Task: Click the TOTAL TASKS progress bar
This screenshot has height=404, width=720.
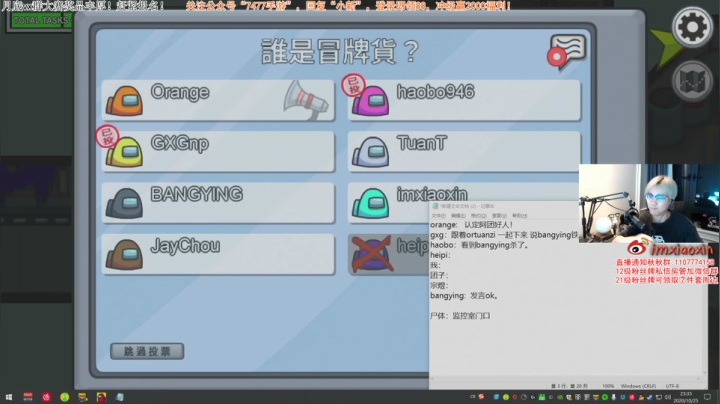Action: [40, 21]
